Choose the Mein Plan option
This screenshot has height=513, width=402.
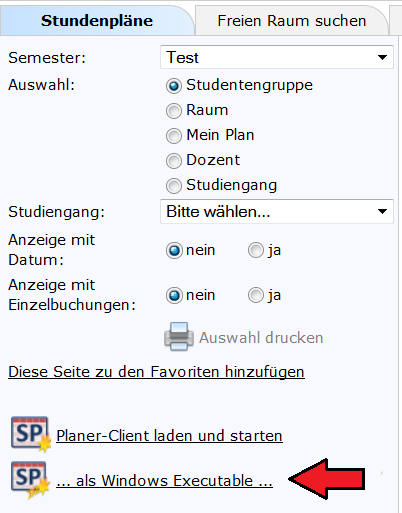(174, 136)
